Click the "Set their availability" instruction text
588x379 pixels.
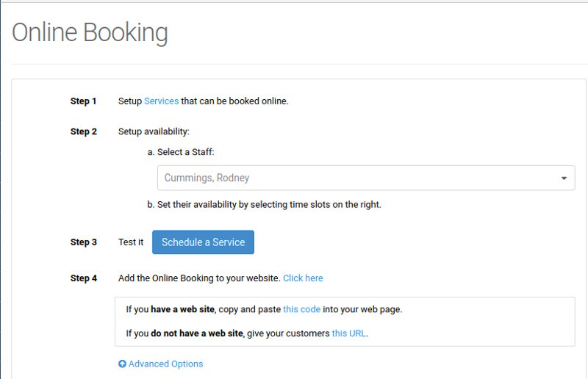click(x=269, y=205)
